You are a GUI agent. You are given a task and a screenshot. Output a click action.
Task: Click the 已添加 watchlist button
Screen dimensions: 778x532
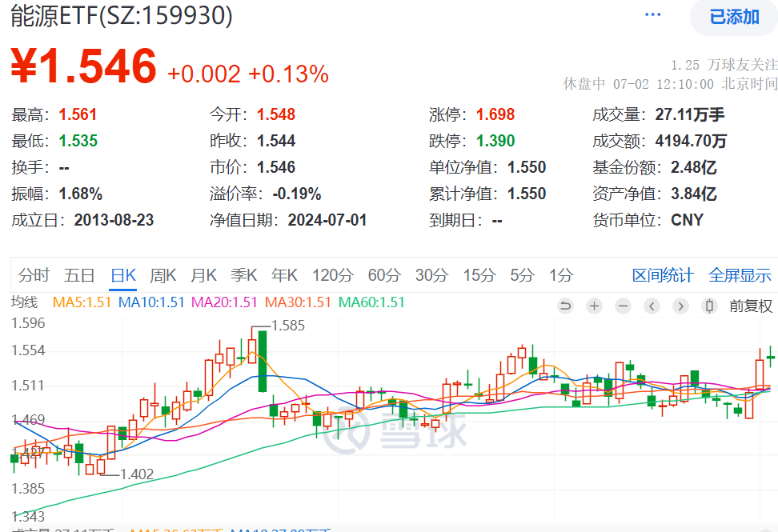tap(734, 18)
